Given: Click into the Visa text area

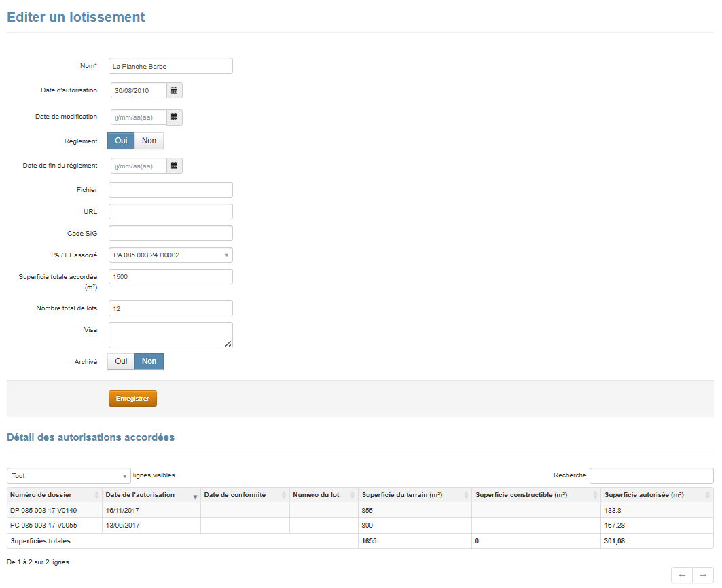Looking at the screenshot, I should click(170, 335).
